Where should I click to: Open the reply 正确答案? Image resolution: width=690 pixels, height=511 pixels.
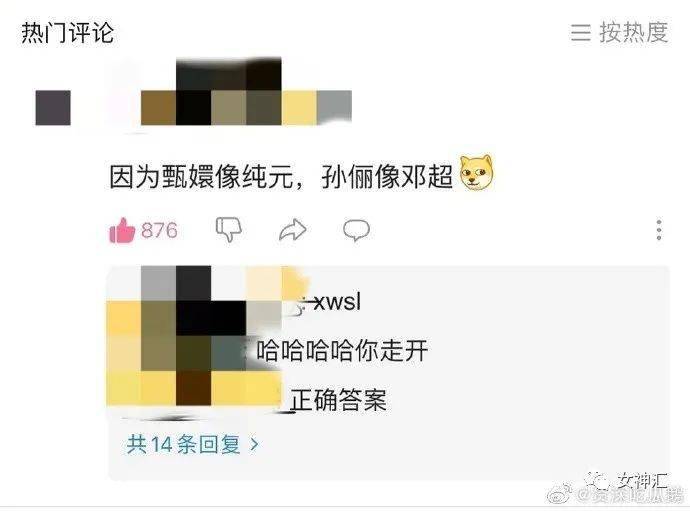(338, 400)
